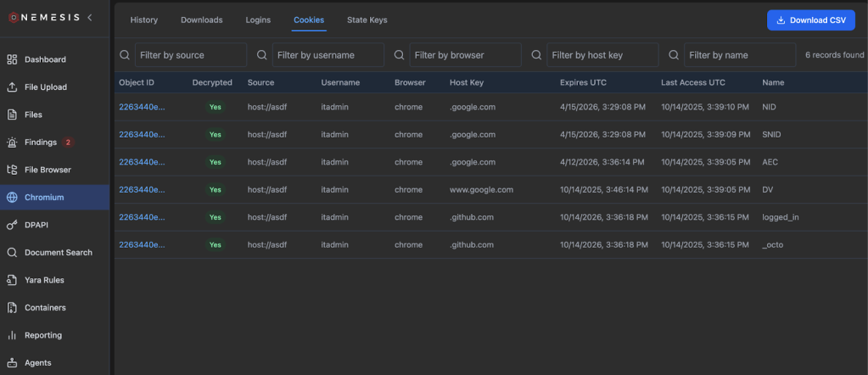Image resolution: width=868 pixels, height=375 pixels.
Task: Switch to the Logins tab
Action: [x=258, y=20]
